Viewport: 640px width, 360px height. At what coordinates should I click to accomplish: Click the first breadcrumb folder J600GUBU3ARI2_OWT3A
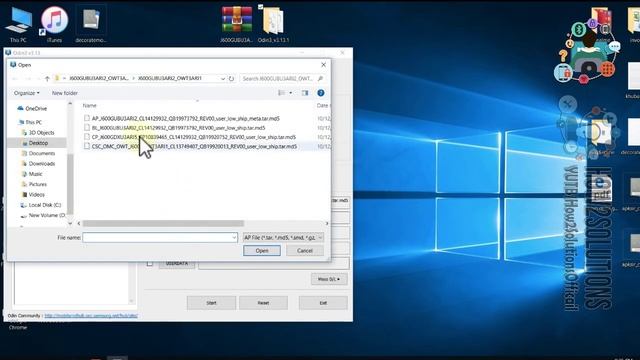point(99,78)
